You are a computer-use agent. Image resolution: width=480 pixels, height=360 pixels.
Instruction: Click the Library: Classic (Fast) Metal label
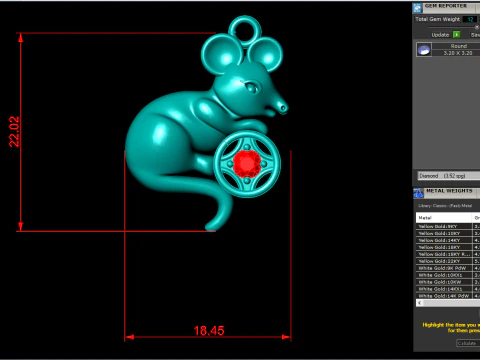[x=445, y=206]
